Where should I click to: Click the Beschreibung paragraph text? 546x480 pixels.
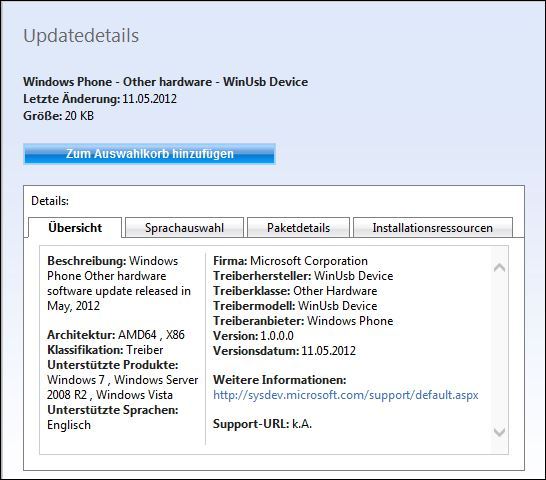(119, 283)
